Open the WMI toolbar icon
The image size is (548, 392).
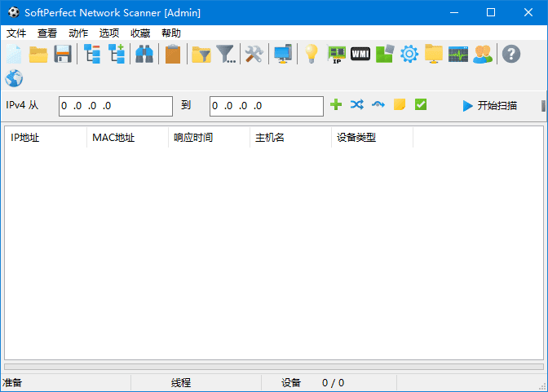(360, 55)
